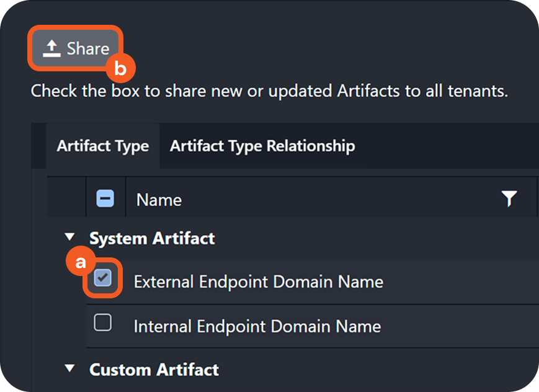Select the Internal Endpoint Domain Name row
The image size is (539, 392).
point(257,326)
